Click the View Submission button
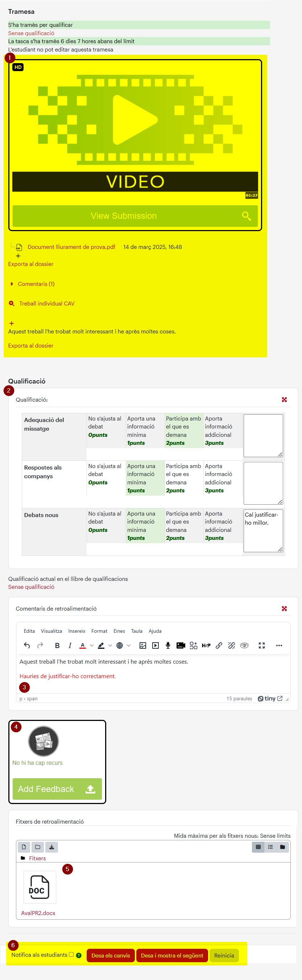Viewport: 302px width, 980px height. [x=135, y=216]
